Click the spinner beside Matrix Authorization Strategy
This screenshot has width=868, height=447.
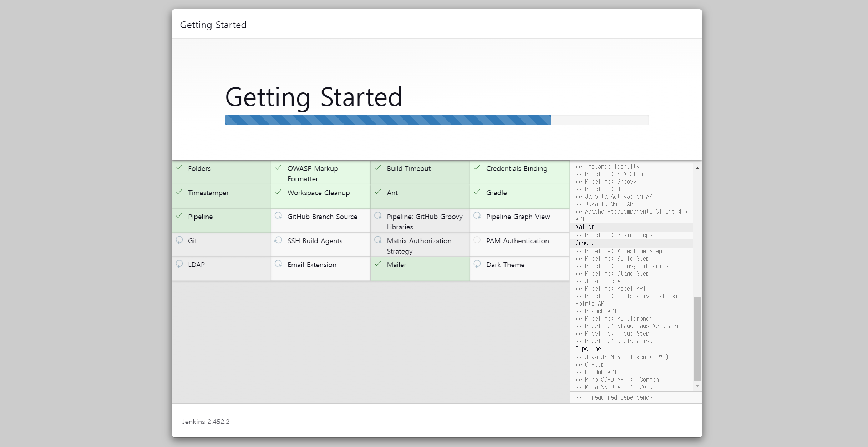click(x=378, y=240)
